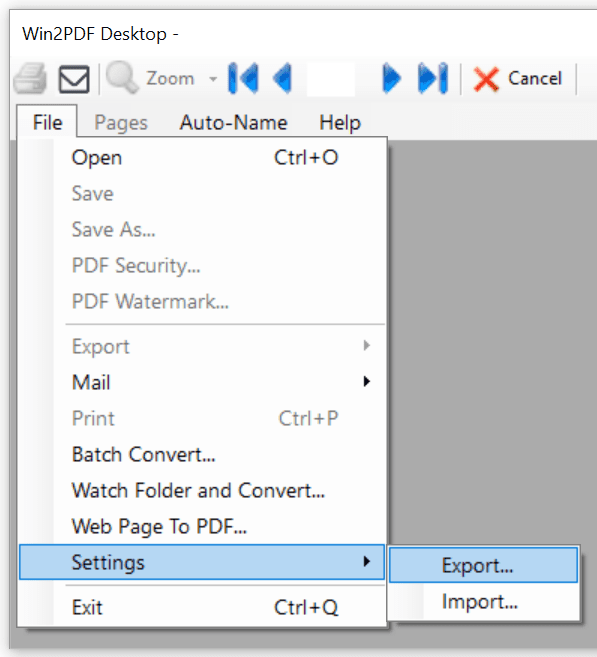597x657 pixels.
Task: Click the red X Cancel button
Action: point(518,79)
